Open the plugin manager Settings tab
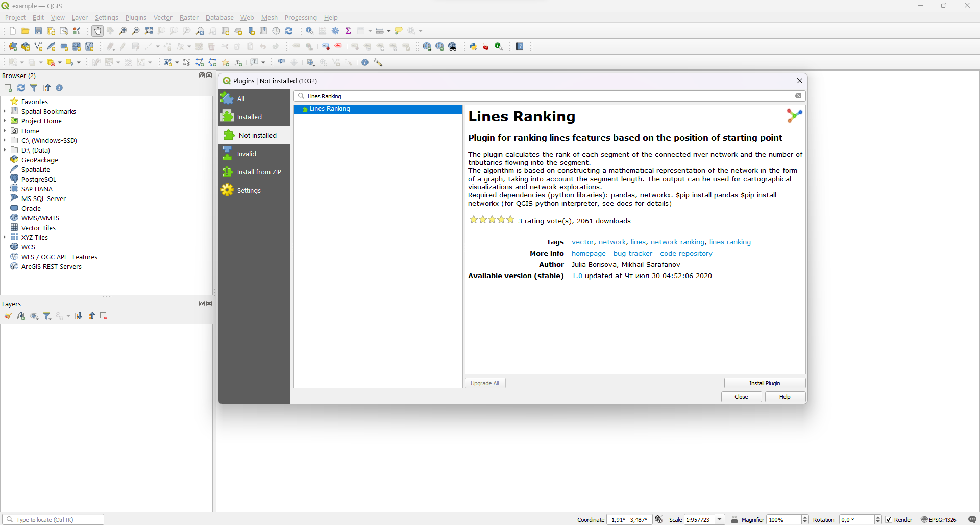The image size is (980, 525). click(x=254, y=190)
